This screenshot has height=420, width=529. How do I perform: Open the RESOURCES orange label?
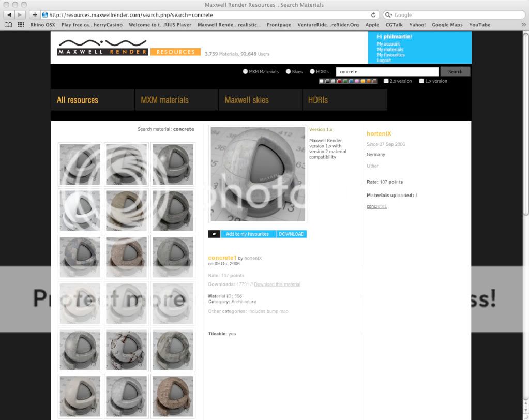(175, 52)
